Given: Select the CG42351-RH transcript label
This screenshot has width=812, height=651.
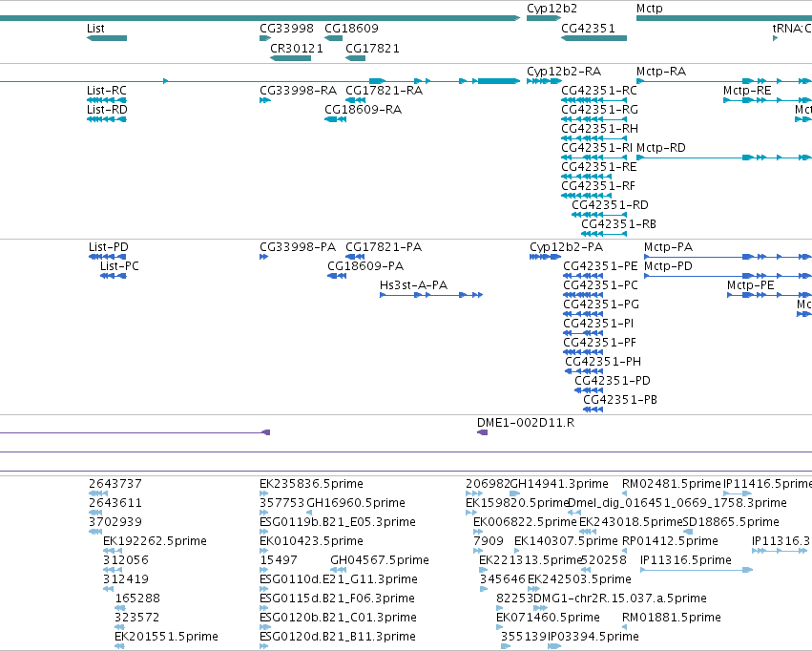Looking at the screenshot, I should (x=599, y=129).
